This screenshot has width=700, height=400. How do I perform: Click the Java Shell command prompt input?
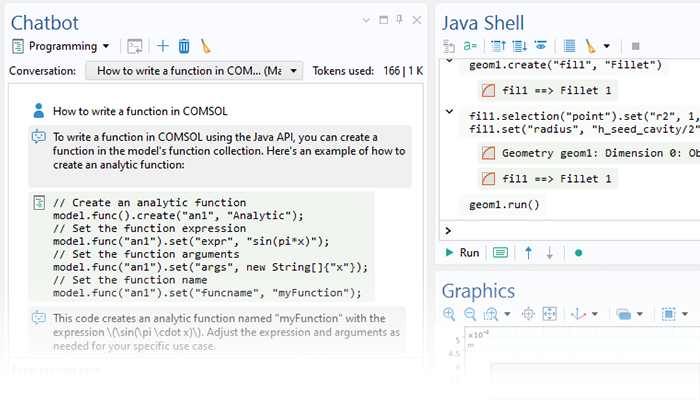click(x=571, y=231)
